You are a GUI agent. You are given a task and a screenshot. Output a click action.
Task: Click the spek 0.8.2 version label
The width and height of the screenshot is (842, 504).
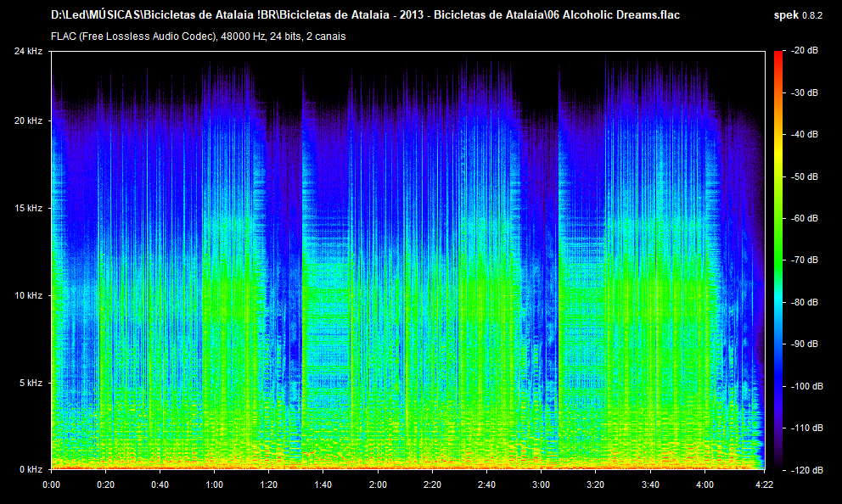pos(797,15)
